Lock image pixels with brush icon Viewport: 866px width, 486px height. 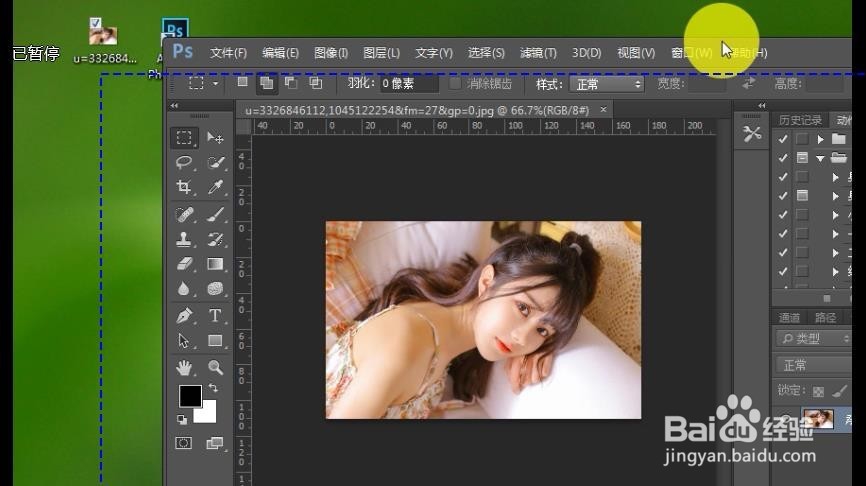point(839,391)
